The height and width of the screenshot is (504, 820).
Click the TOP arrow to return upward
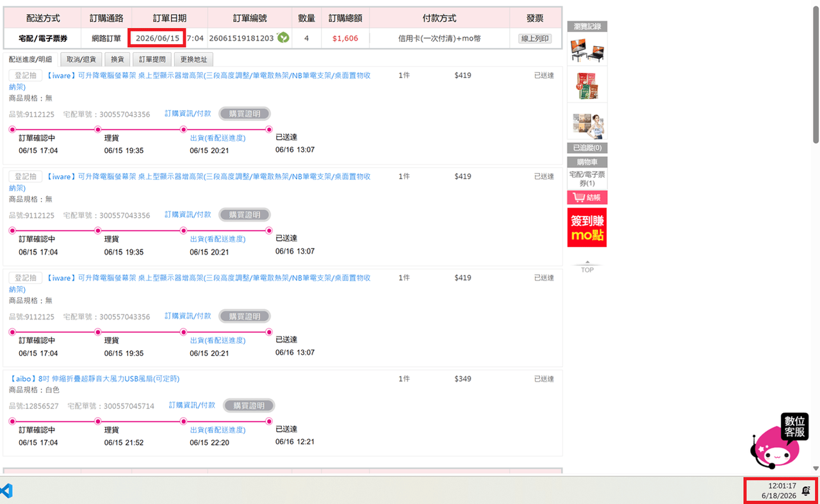coord(587,266)
